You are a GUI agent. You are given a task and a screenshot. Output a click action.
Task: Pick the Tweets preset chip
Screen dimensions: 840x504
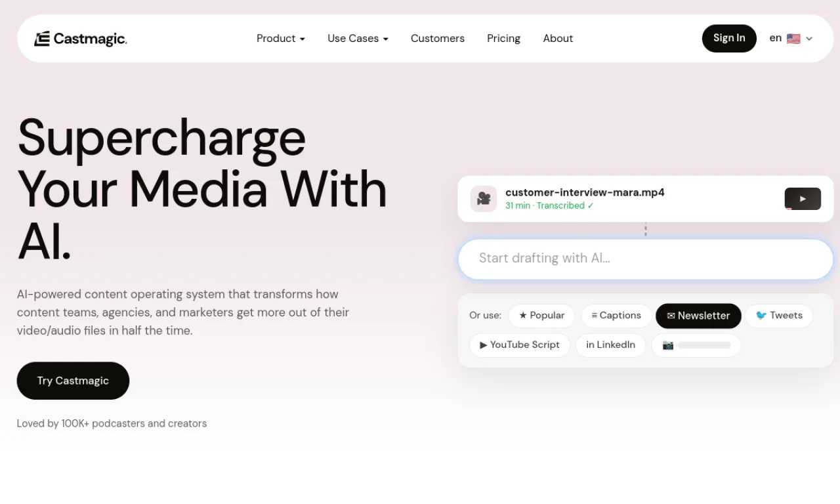[779, 316]
